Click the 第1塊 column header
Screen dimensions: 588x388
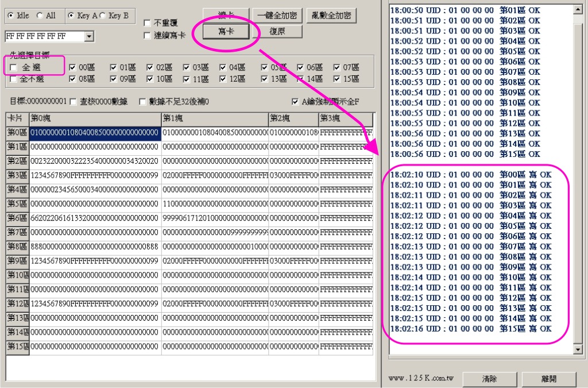(x=215, y=119)
